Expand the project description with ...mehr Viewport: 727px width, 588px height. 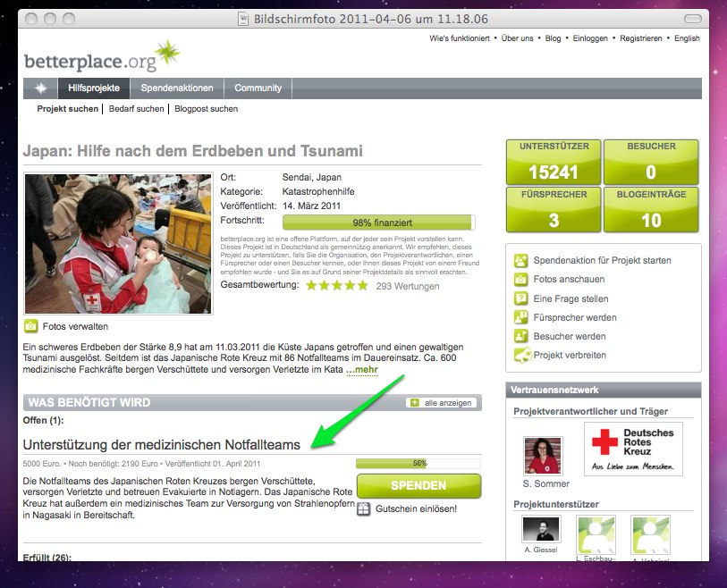[362, 371]
